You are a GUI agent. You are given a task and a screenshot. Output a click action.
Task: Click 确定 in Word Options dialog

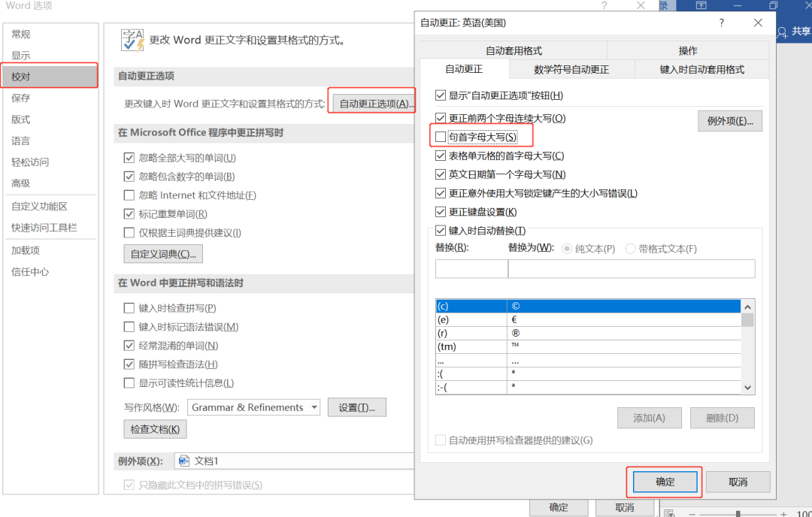tap(558, 507)
